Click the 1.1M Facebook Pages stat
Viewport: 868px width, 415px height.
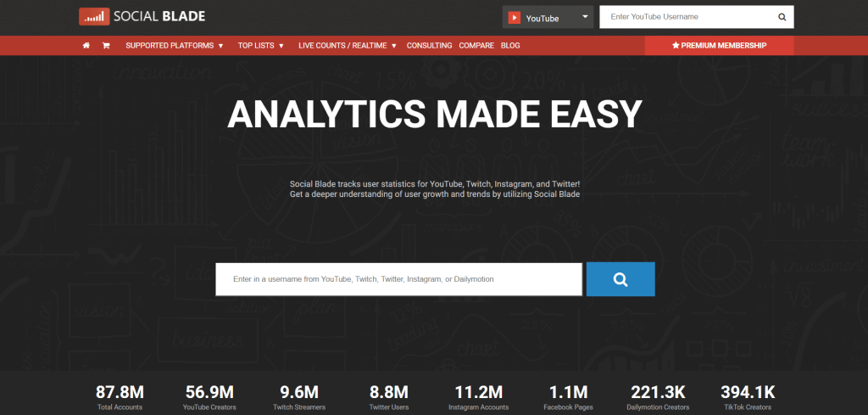tap(569, 398)
